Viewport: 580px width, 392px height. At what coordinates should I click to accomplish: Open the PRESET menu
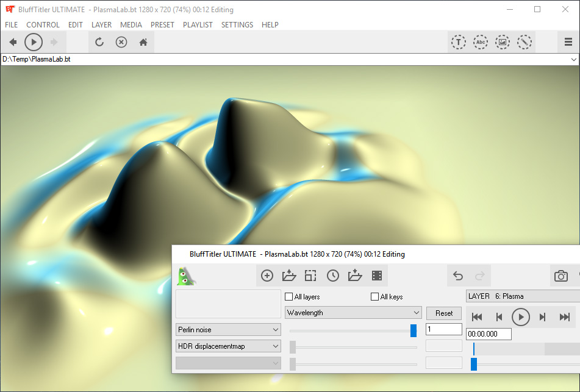(x=162, y=25)
